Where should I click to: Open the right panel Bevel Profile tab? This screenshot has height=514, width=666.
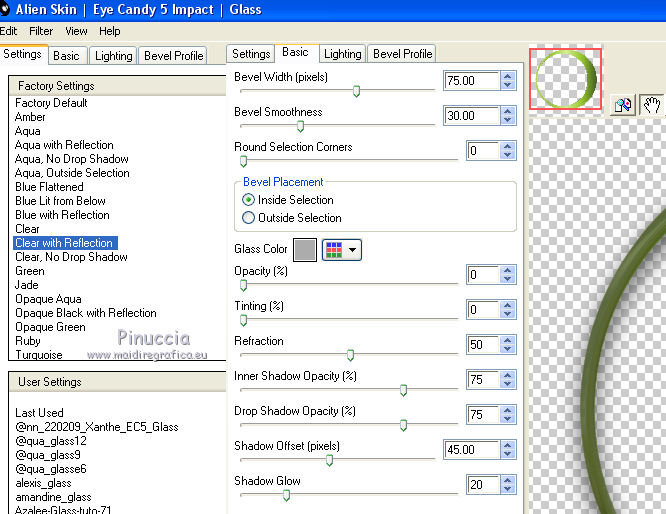pos(402,54)
